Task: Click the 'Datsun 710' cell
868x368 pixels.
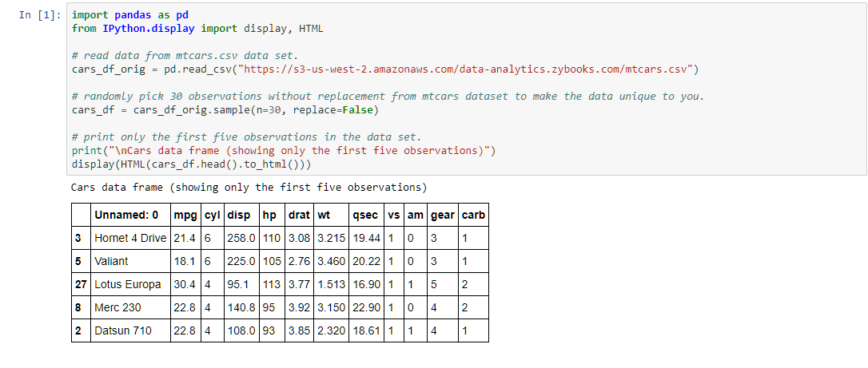Action: [x=130, y=331]
